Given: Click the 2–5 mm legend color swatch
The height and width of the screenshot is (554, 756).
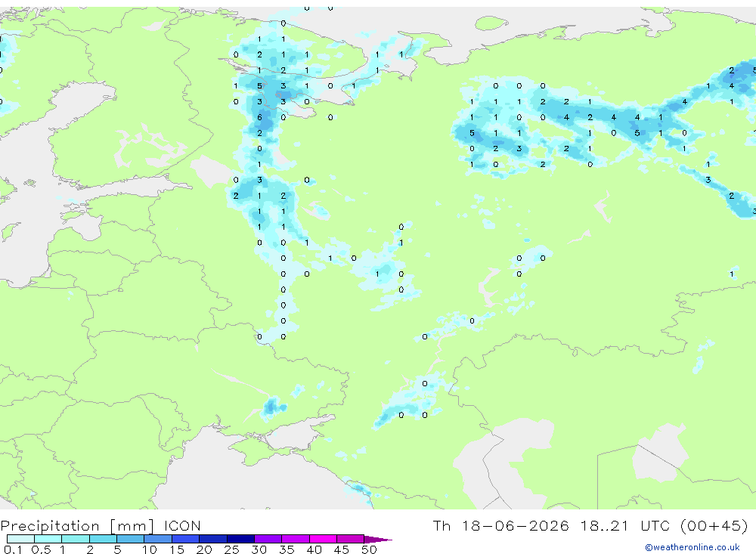Looking at the screenshot, I should coord(103,539).
